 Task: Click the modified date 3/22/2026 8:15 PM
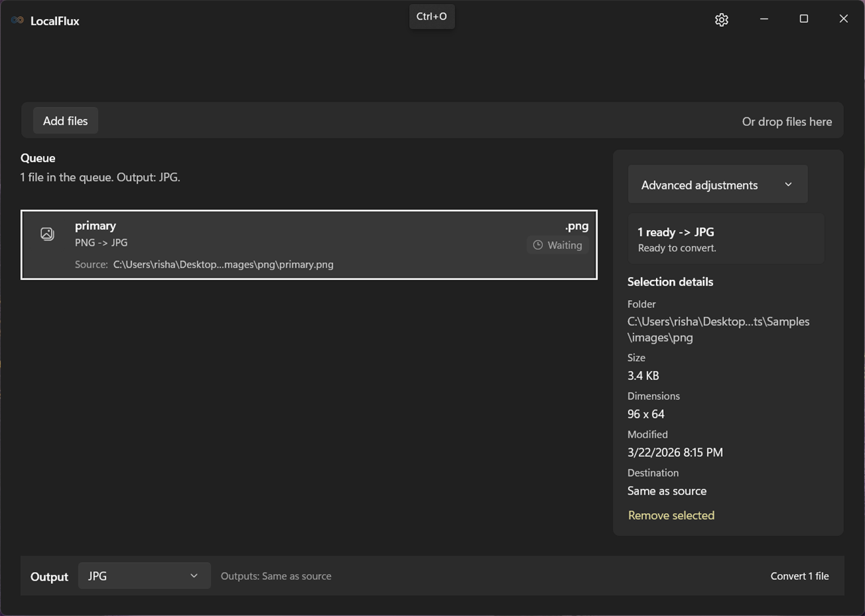coord(675,452)
